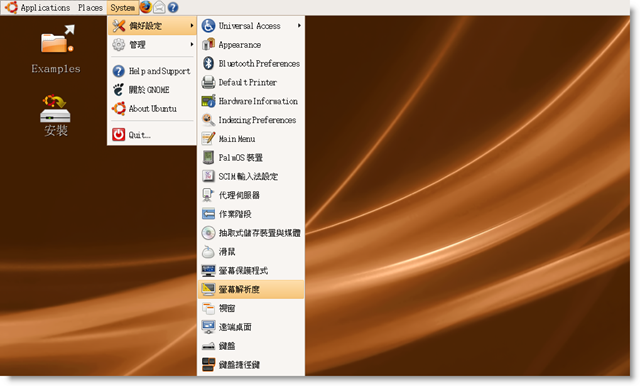Open the mail envelope launcher in panel
The width and height of the screenshot is (640, 386).
(159, 7)
